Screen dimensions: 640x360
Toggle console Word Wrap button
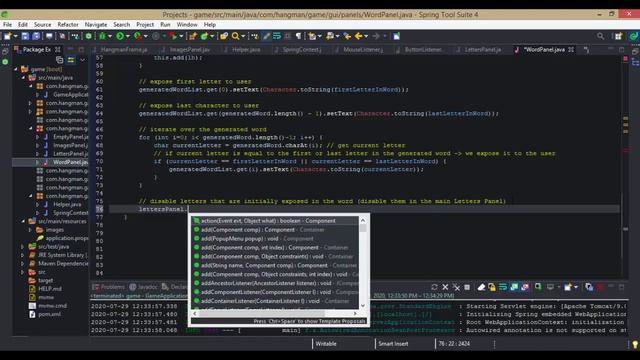pos(503,287)
